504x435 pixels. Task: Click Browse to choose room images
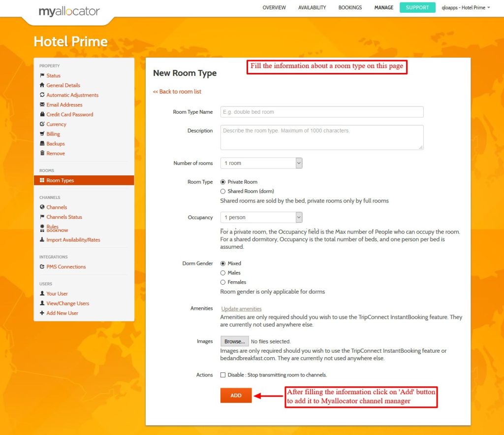(234, 341)
